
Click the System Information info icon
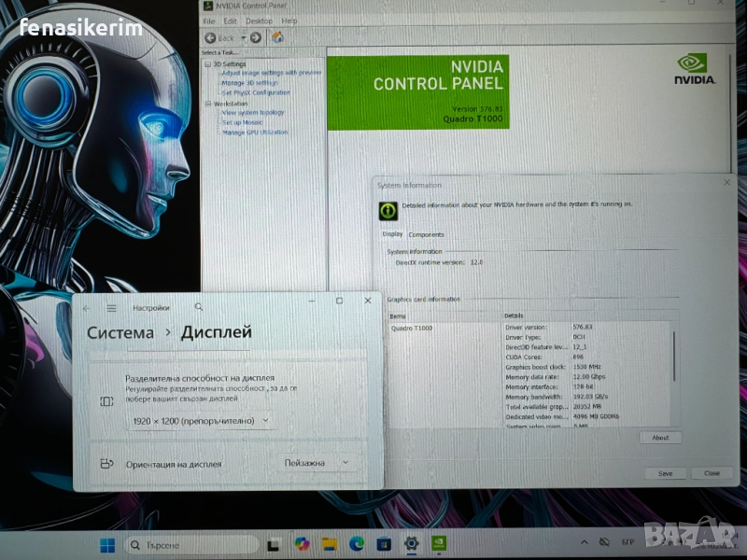coord(388,211)
